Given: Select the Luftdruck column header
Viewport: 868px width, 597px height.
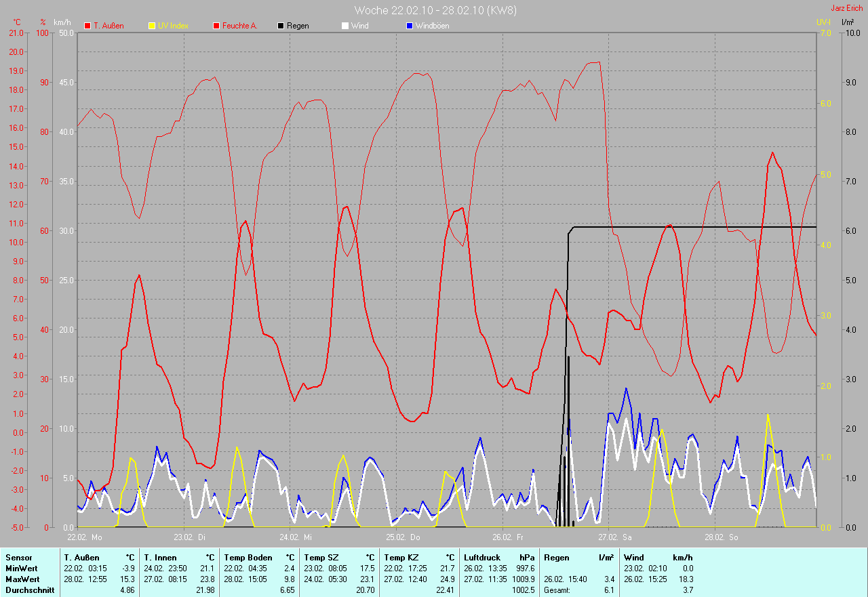Looking at the screenshot, I should pyautogui.click(x=482, y=558).
